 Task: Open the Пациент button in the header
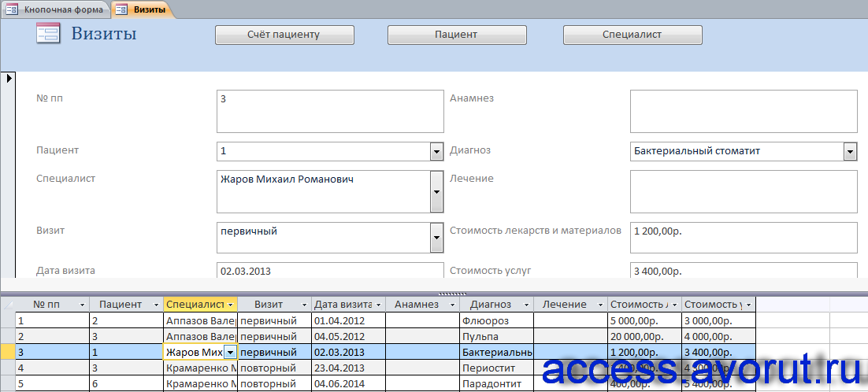[457, 35]
